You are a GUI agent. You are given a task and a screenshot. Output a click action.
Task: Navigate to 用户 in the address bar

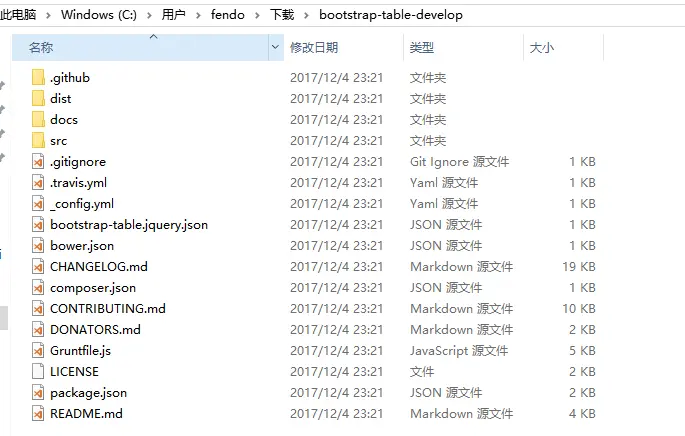tap(173, 15)
